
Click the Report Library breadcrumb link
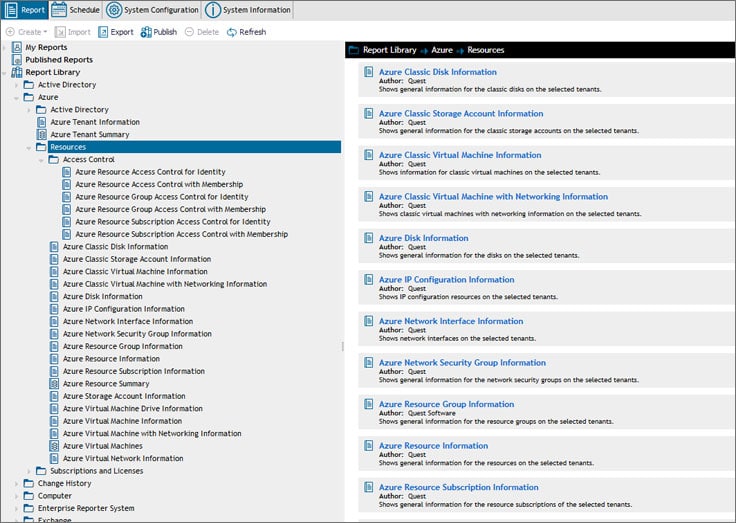(390, 50)
